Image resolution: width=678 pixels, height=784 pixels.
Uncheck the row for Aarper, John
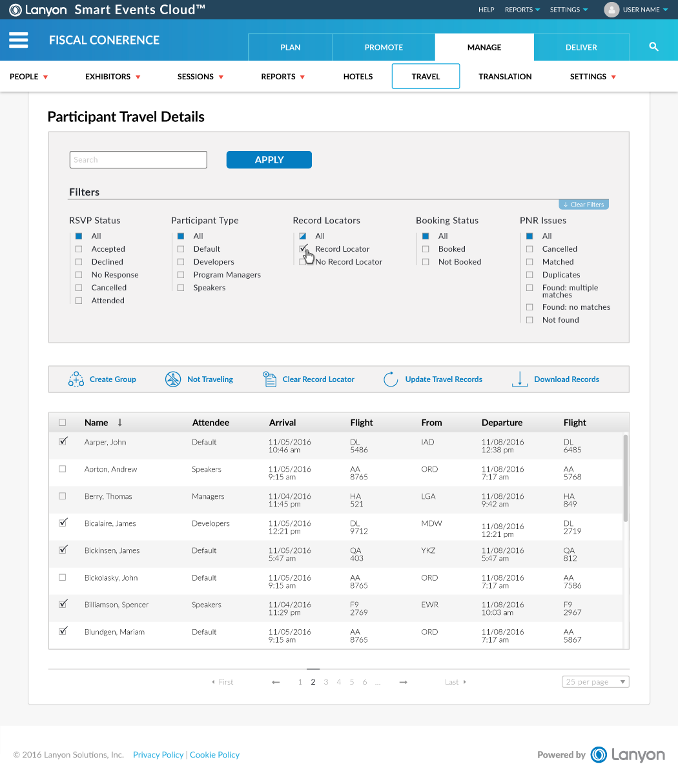coord(63,442)
